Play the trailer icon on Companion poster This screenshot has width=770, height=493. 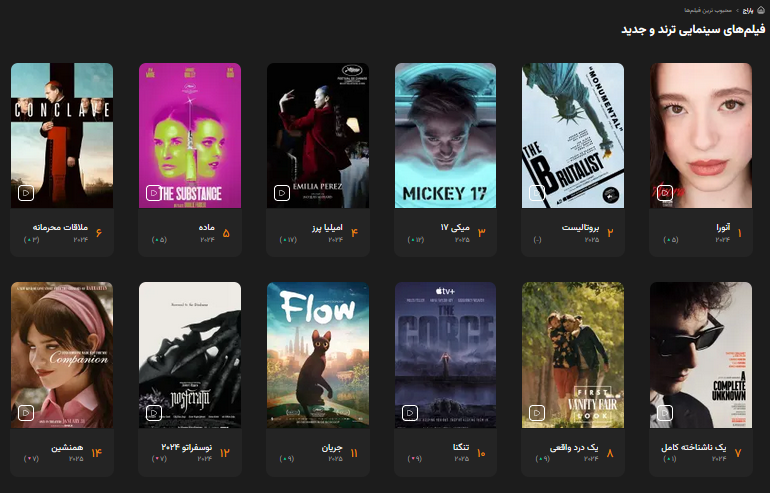[26, 412]
